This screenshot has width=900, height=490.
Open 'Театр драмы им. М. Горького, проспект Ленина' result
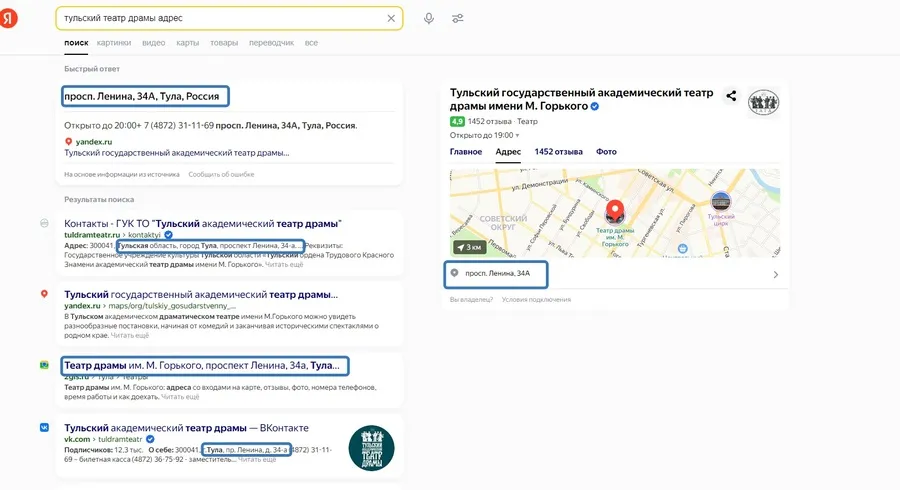point(202,365)
